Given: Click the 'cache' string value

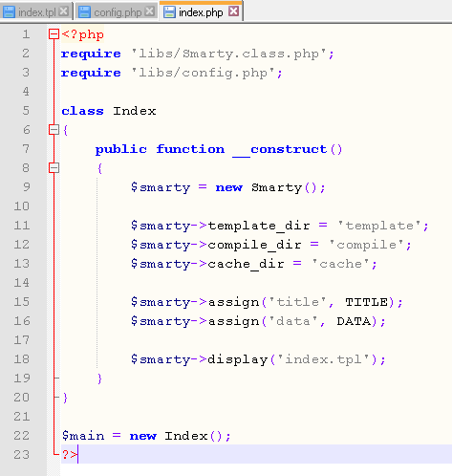Looking at the screenshot, I should [x=341, y=264].
